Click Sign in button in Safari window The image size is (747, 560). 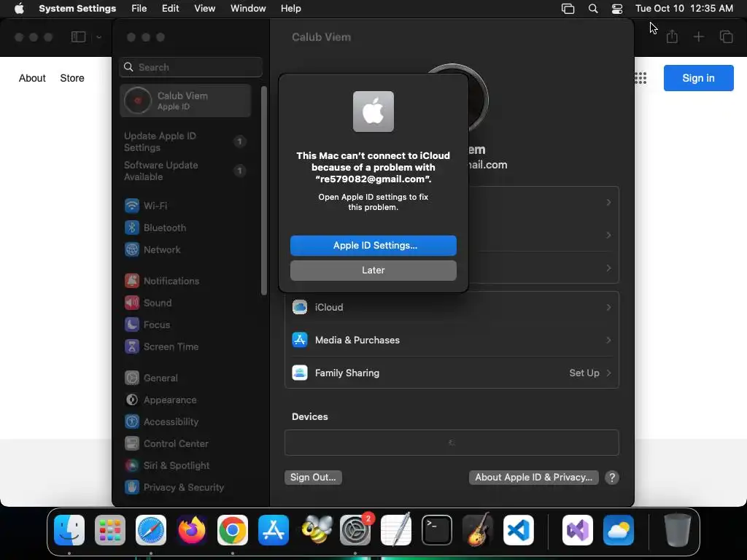tap(698, 78)
